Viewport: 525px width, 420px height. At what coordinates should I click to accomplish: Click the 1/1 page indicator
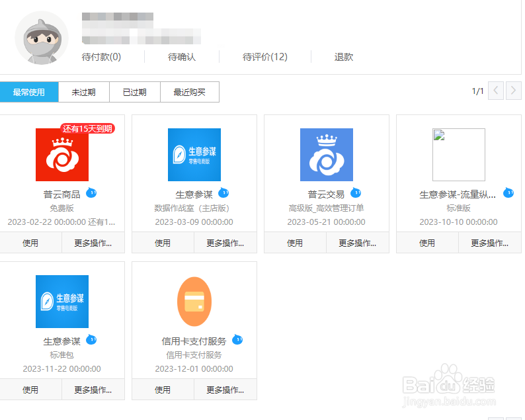(478, 91)
